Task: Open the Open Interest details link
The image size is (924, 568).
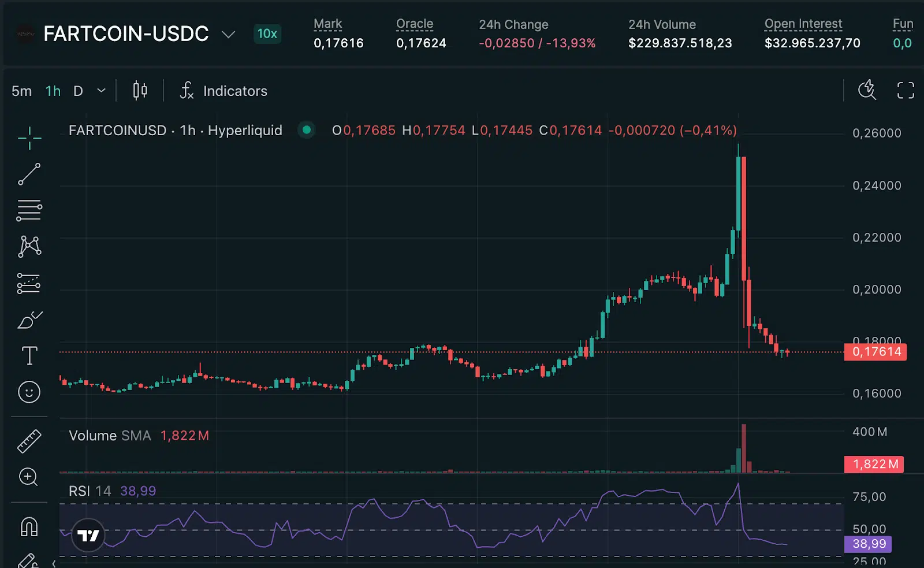Action: pyautogui.click(x=803, y=24)
